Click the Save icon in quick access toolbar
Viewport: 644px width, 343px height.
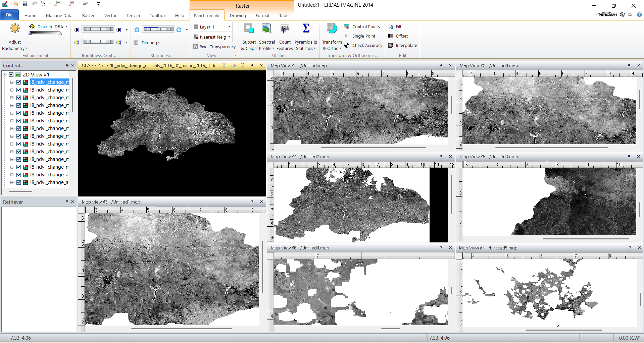click(25, 4)
